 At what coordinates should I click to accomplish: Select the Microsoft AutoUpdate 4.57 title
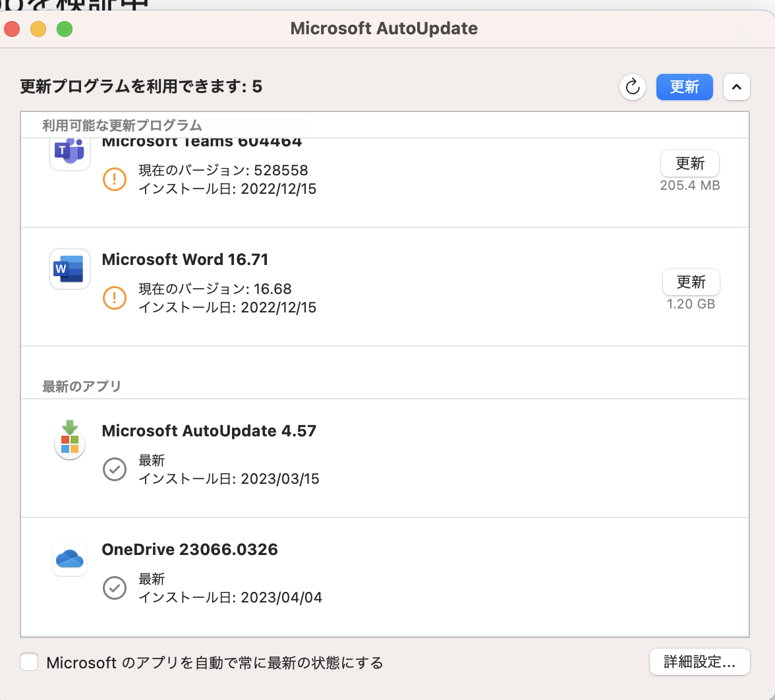coord(208,431)
